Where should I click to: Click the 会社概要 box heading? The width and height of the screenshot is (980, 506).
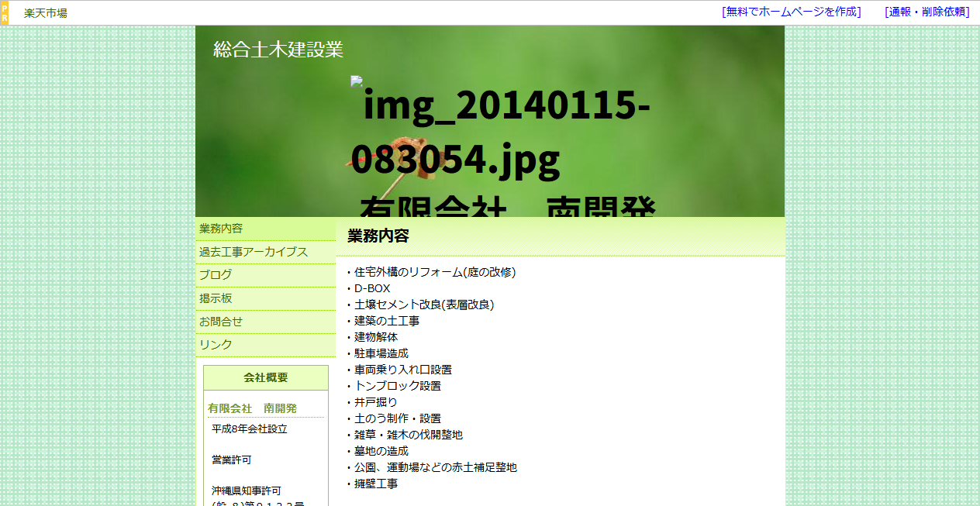(x=265, y=377)
